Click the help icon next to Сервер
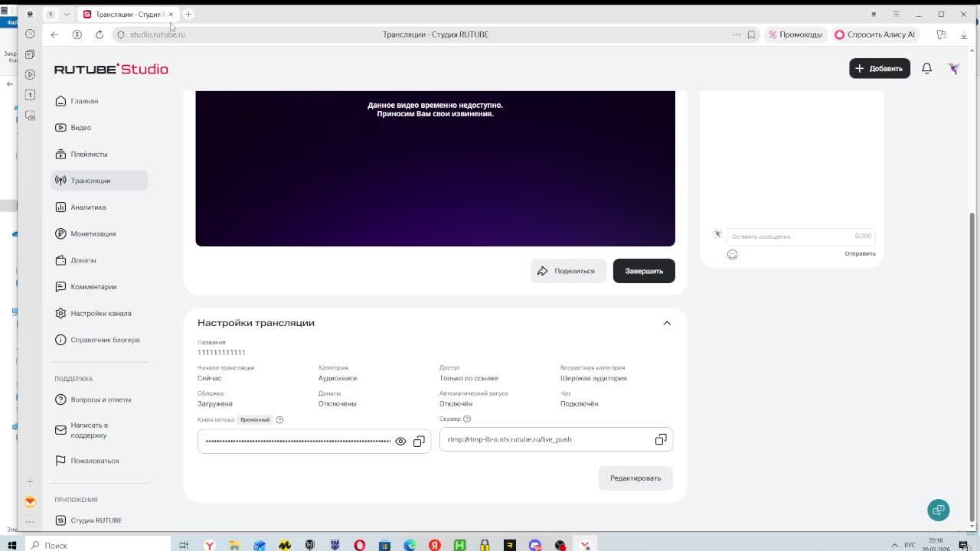 467,419
